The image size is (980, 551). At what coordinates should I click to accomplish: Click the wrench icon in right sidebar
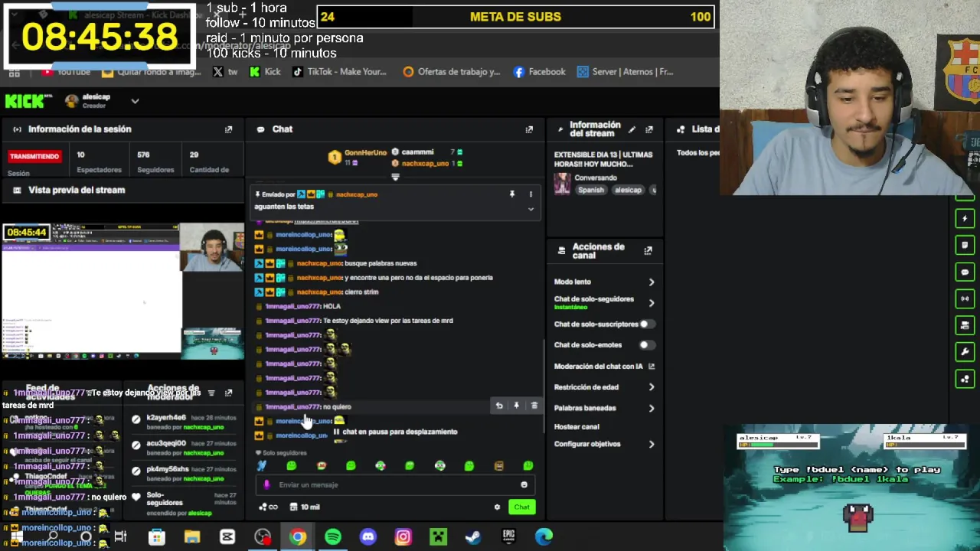tap(965, 352)
